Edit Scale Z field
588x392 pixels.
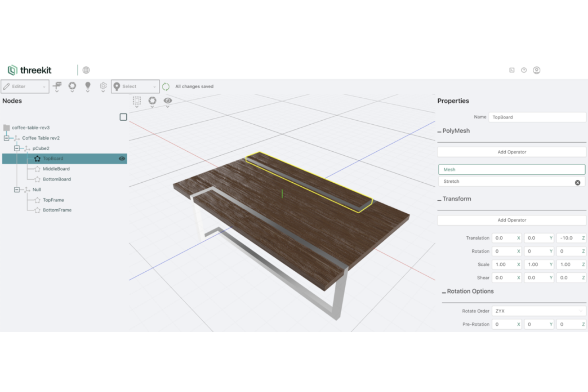[571, 265]
